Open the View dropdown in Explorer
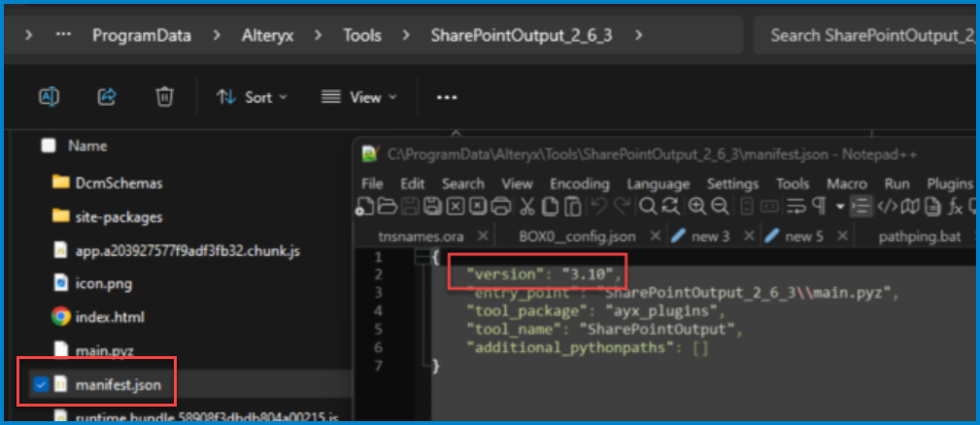Viewport: 980px width, 425px height. [x=359, y=97]
